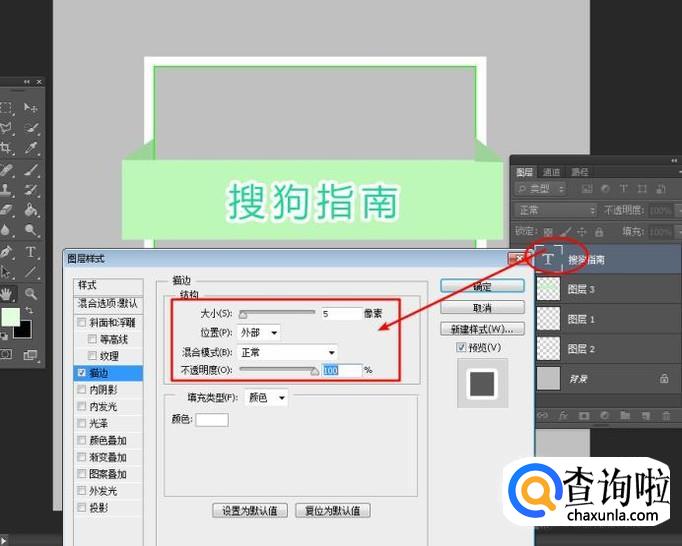Select the Eraser tool

coord(6,210)
